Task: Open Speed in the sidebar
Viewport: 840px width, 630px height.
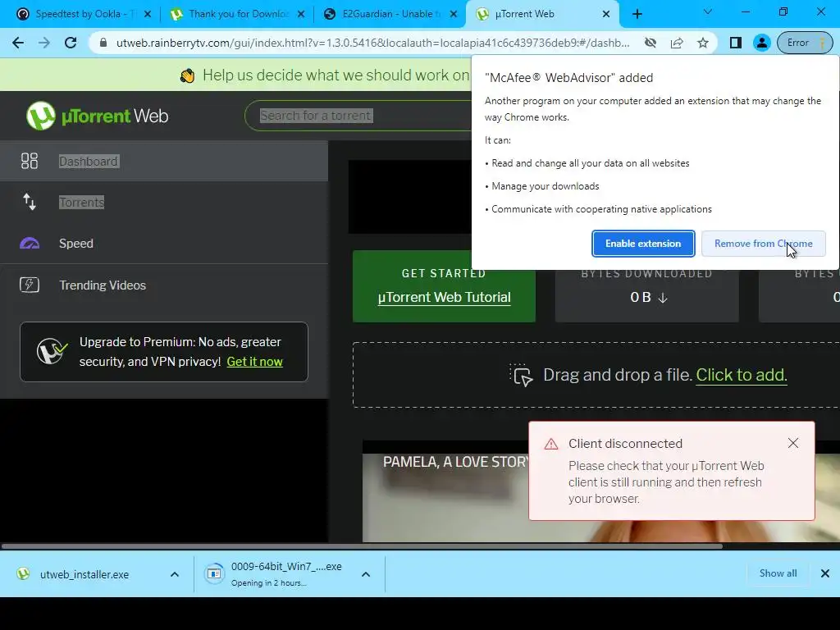Action: coord(164,243)
